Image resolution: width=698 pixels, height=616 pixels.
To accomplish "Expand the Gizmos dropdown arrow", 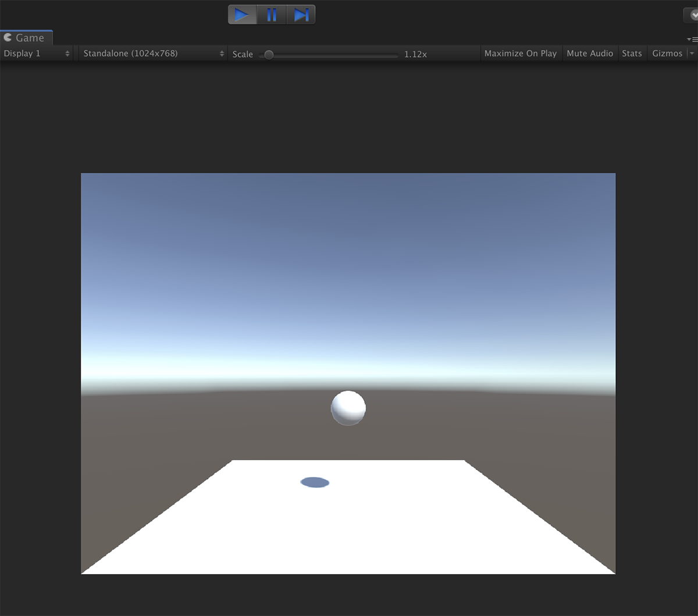I will point(692,54).
